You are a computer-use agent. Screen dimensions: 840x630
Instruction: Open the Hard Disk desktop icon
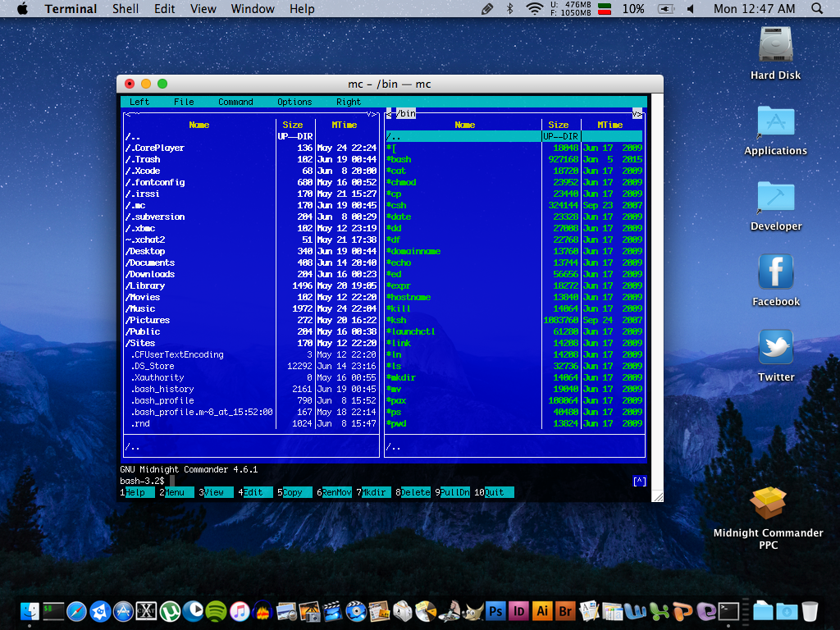776,45
